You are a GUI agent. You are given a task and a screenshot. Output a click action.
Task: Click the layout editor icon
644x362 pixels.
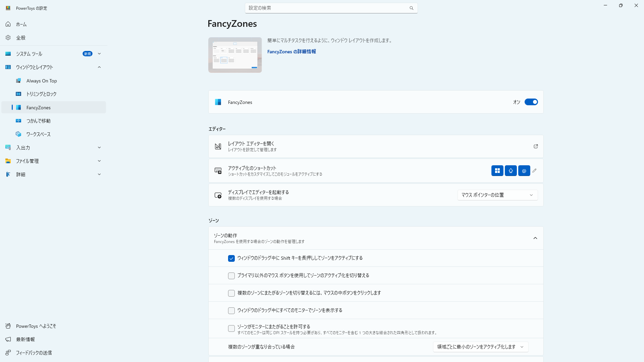point(218,146)
